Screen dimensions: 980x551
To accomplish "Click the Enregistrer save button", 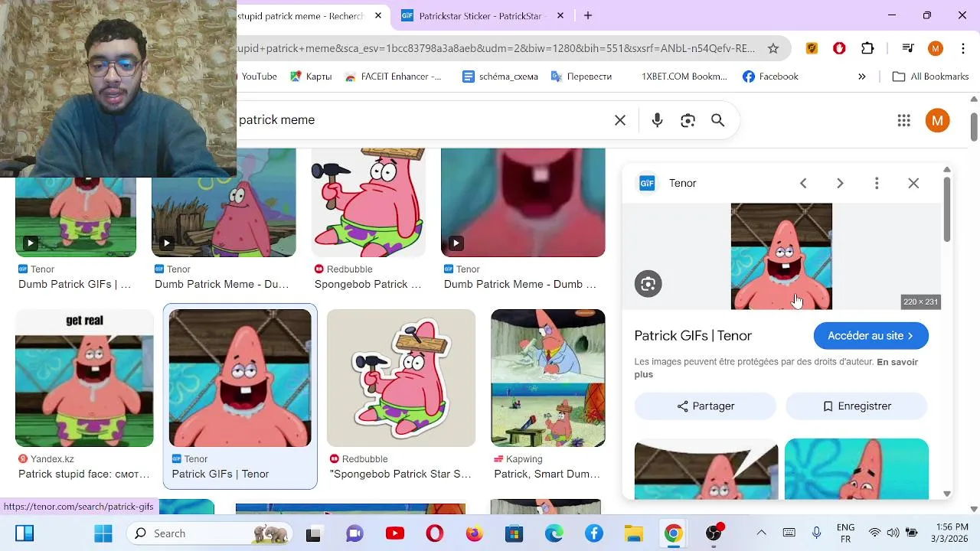I will tap(856, 406).
